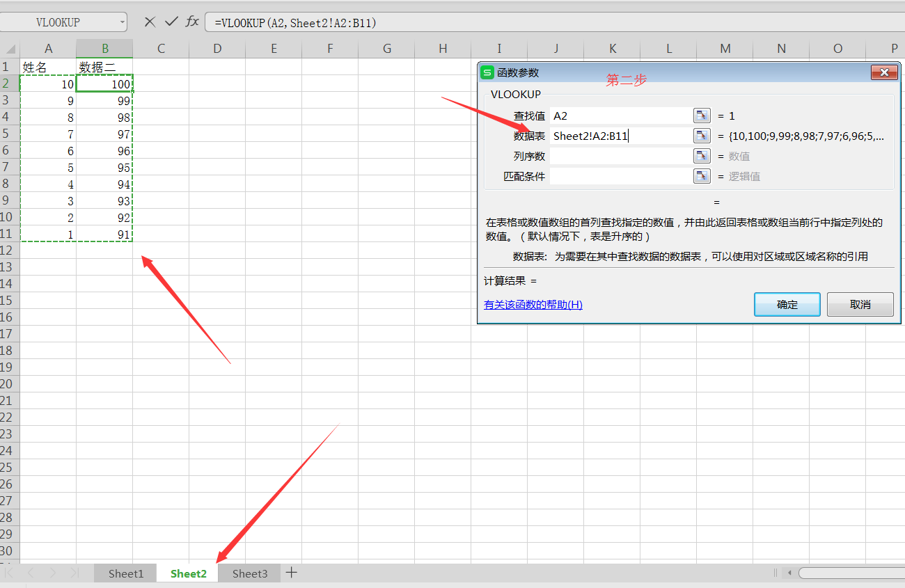Image resolution: width=905 pixels, height=588 pixels.
Task: Collapse dialog using 数据表 range selector icon
Action: 702,136
